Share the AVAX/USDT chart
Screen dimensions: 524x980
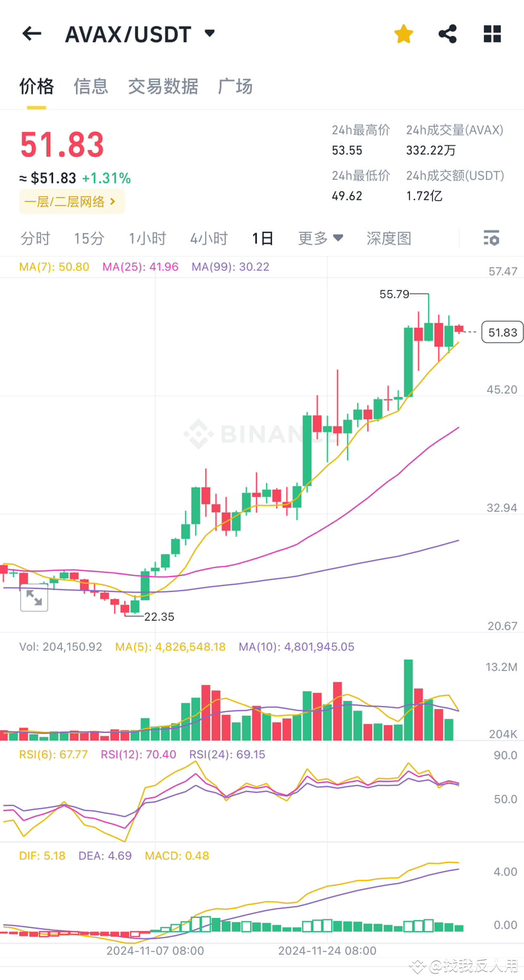click(x=447, y=34)
